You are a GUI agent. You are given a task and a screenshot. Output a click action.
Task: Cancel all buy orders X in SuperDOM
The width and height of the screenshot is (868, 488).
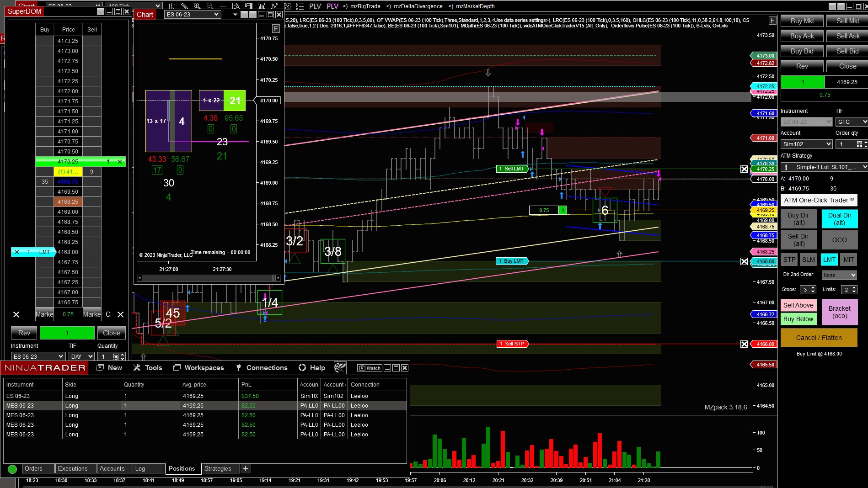click(16, 314)
